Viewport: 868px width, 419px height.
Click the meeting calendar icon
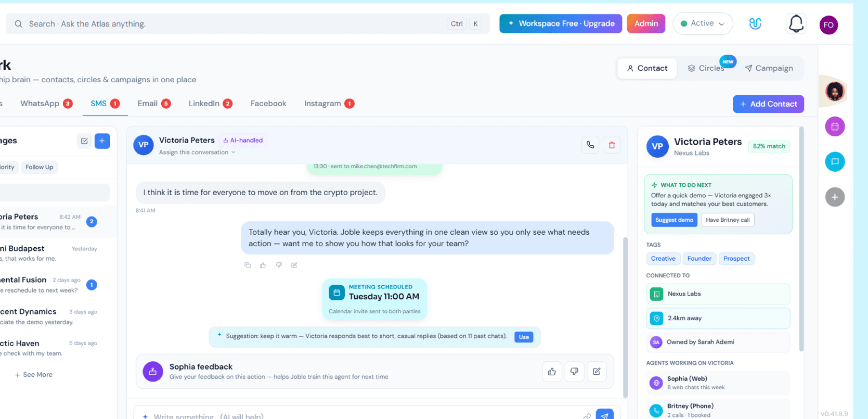(x=336, y=293)
